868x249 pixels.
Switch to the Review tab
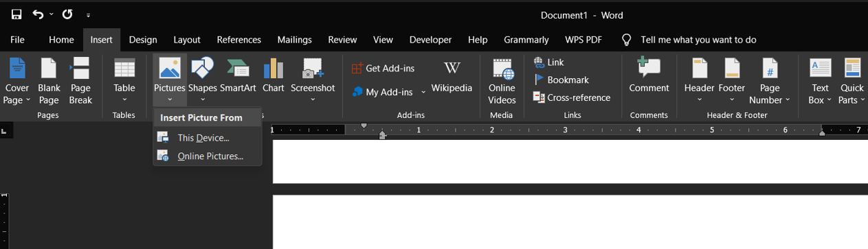pyautogui.click(x=342, y=40)
